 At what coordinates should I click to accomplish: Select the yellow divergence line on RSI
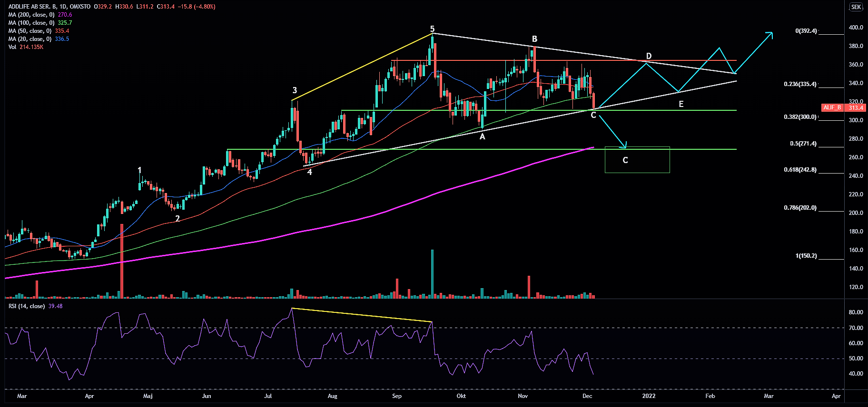click(362, 315)
